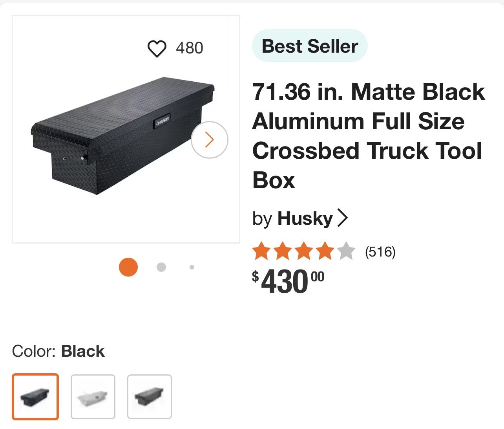Click the Husky logo on the tool box
The width and height of the screenshot is (504, 429).
pyautogui.click(x=162, y=121)
